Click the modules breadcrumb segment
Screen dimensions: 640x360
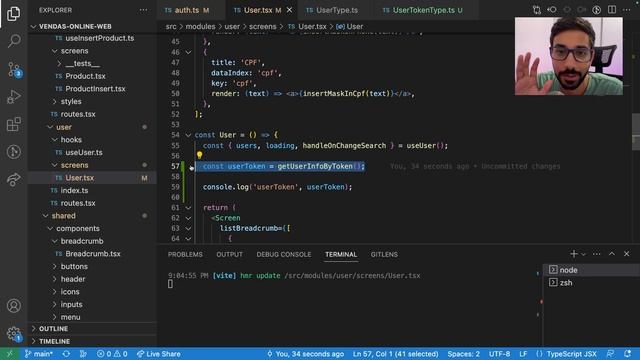200,26
